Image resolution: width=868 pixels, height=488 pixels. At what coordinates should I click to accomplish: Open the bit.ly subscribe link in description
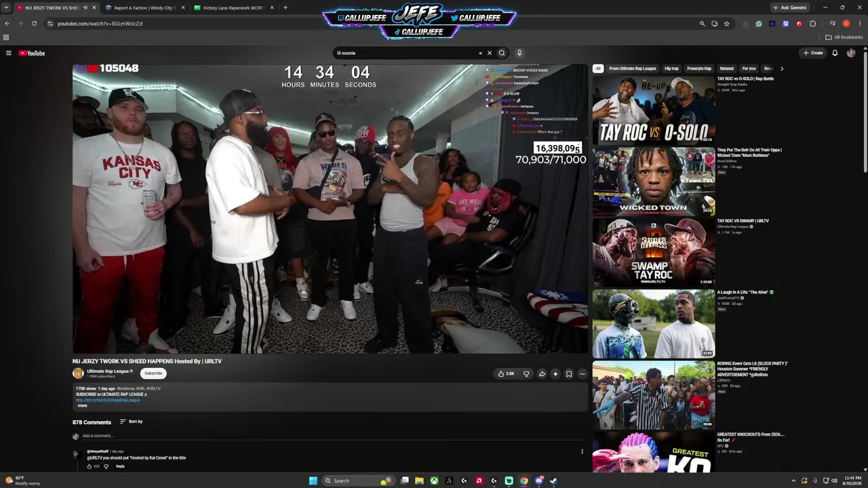pyautogui.click(x=108, y=400)
